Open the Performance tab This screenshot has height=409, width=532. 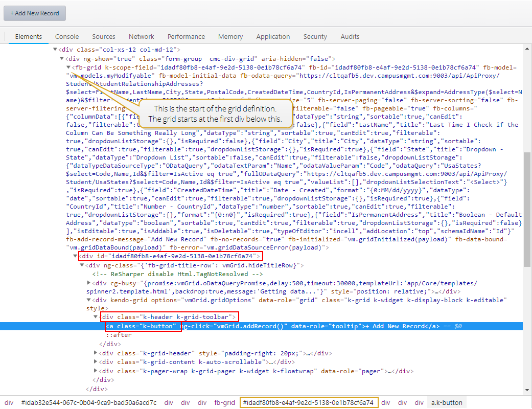pos(186,37)
